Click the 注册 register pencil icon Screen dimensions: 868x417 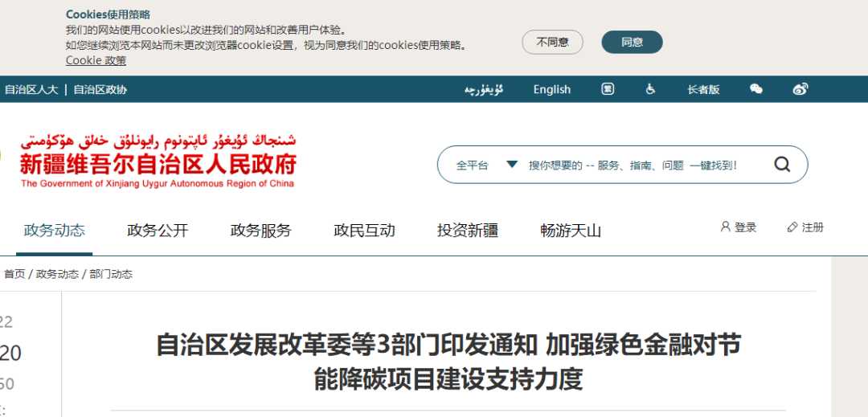(792, 227)
